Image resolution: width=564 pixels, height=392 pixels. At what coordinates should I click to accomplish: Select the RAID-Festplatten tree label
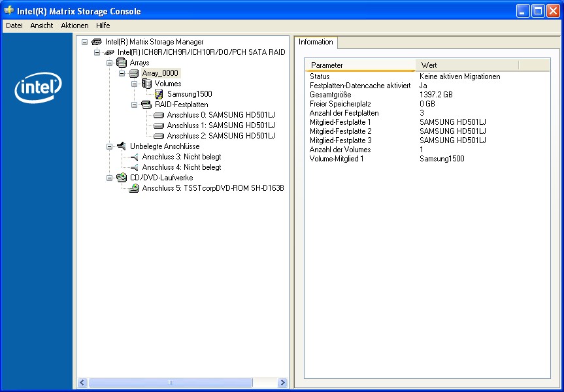[x=181, y=105]
